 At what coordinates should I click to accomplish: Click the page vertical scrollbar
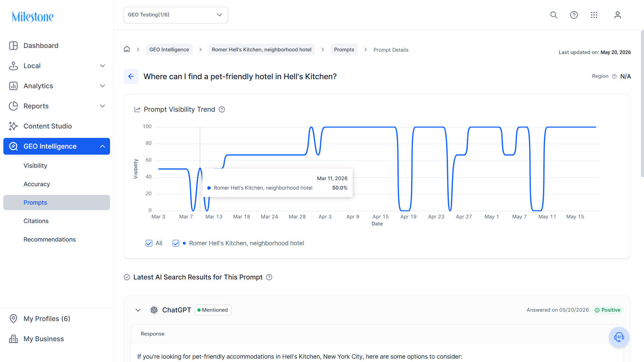[642, 104]
